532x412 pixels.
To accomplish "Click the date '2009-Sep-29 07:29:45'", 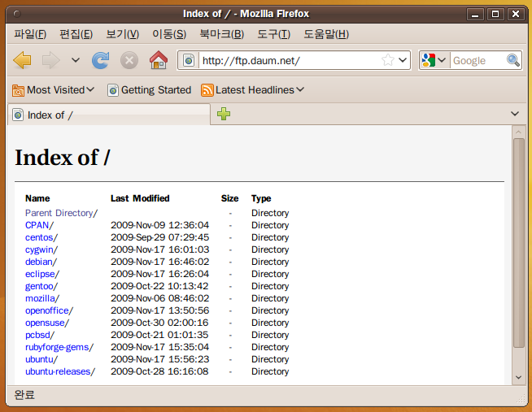I will coord(159,237).
